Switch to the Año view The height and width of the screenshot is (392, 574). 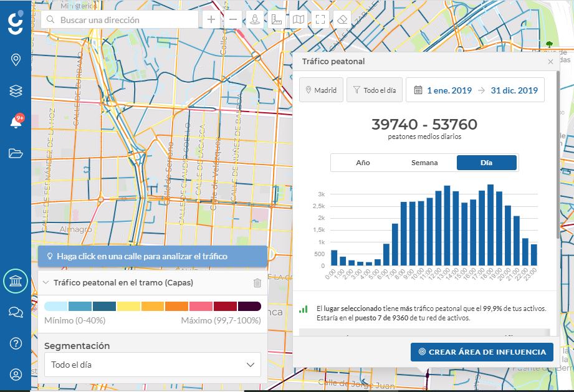(x=362, y=163)
